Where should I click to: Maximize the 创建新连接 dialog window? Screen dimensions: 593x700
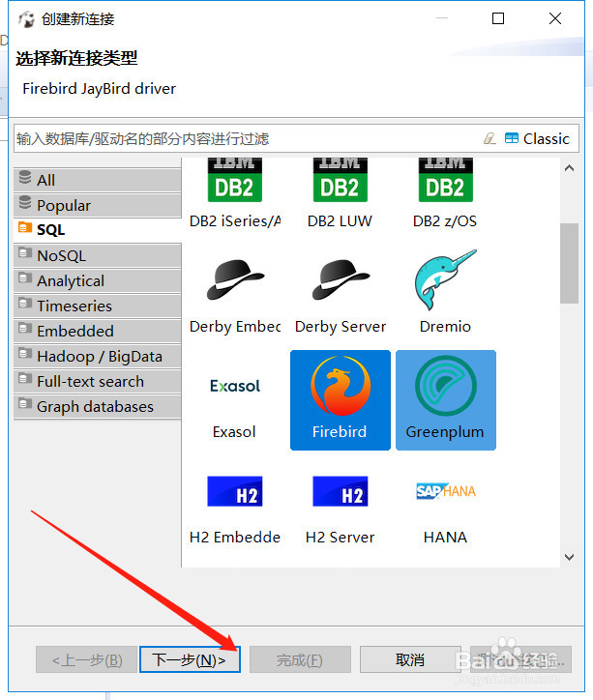coord(498,18)
